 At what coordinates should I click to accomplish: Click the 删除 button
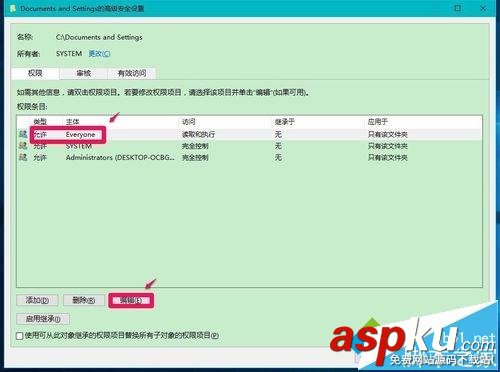pos(84,300)
